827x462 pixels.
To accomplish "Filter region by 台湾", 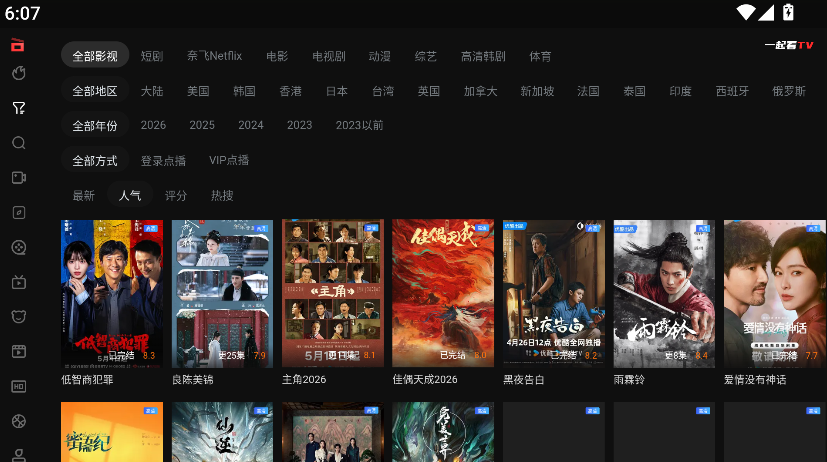I will [383, 91].
